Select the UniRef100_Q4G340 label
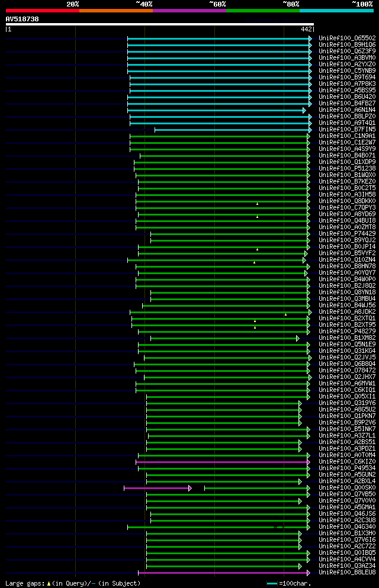Viewport: 379px width, 588px height. [x=347, y=527]
